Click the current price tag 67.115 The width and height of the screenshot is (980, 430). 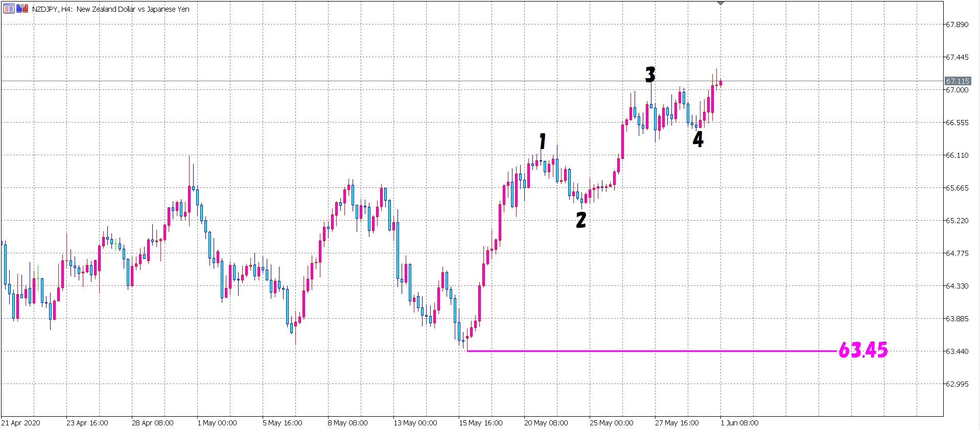pos(957,81)
